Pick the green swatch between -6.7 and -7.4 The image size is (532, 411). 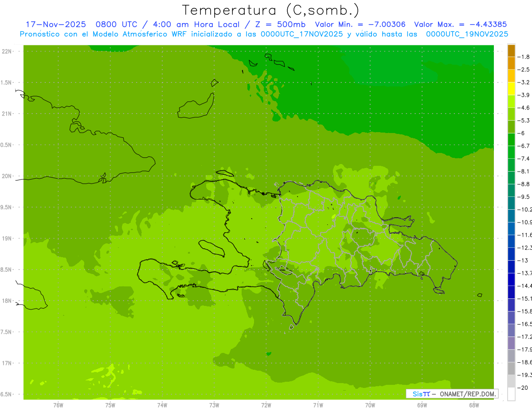coord(512,152)
